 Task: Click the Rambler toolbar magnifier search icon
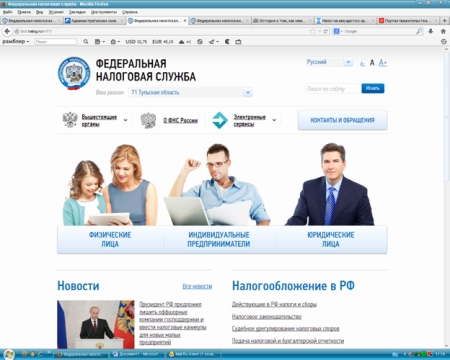point(86,42)
